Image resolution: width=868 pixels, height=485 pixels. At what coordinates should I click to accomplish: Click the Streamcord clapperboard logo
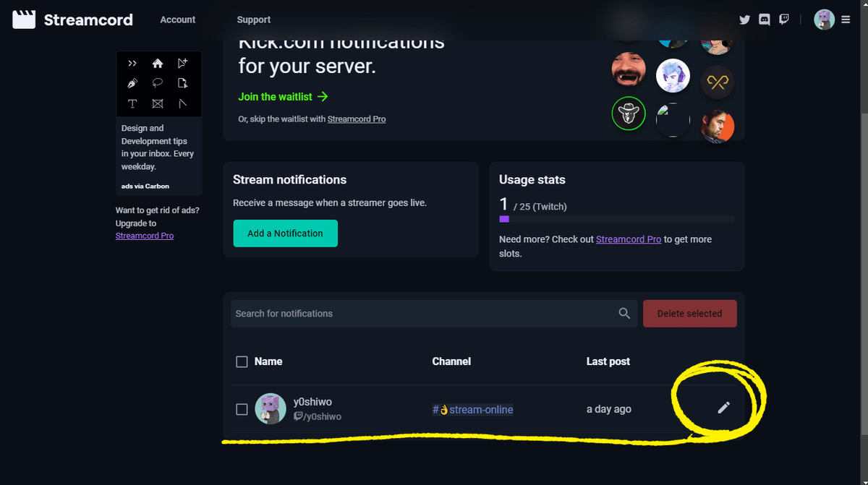[x=24, y=20]
